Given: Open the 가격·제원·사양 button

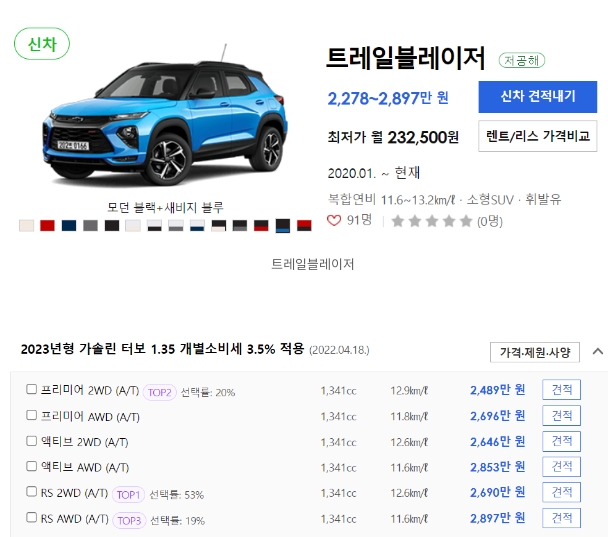Looking at the screenshot, I should [x=535, y=352].
